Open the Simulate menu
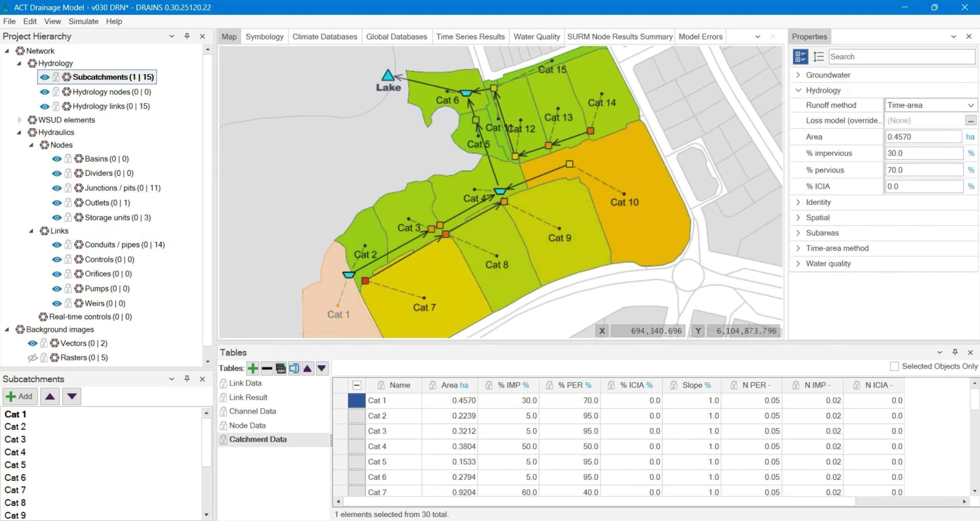This screenshot has height=521, width=980. pos(83,21)
